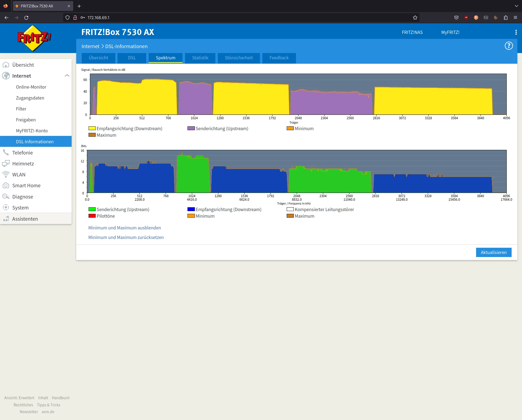
Task: Open the Tipps & Tricks footer link
Action: click(x=49, y=405)
